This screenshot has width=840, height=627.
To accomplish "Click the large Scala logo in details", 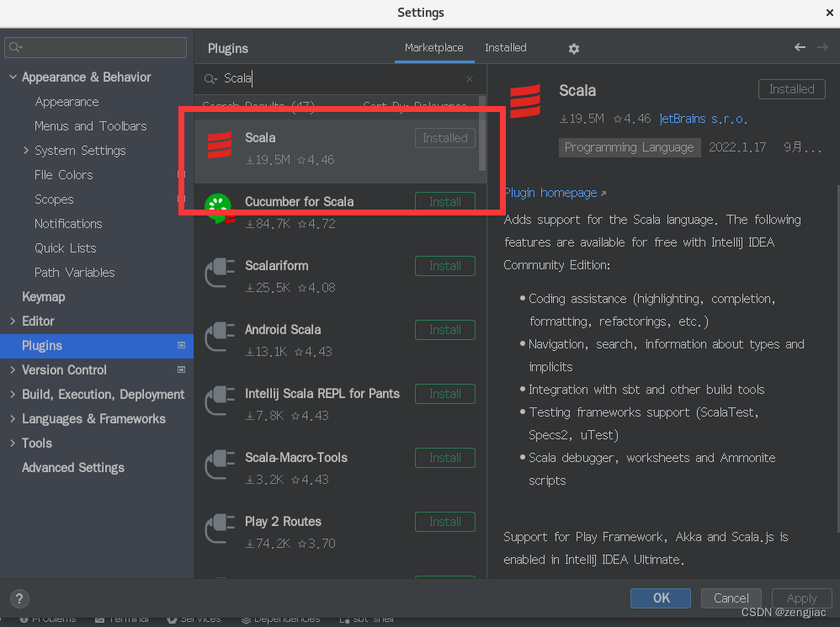I will 525,101.
